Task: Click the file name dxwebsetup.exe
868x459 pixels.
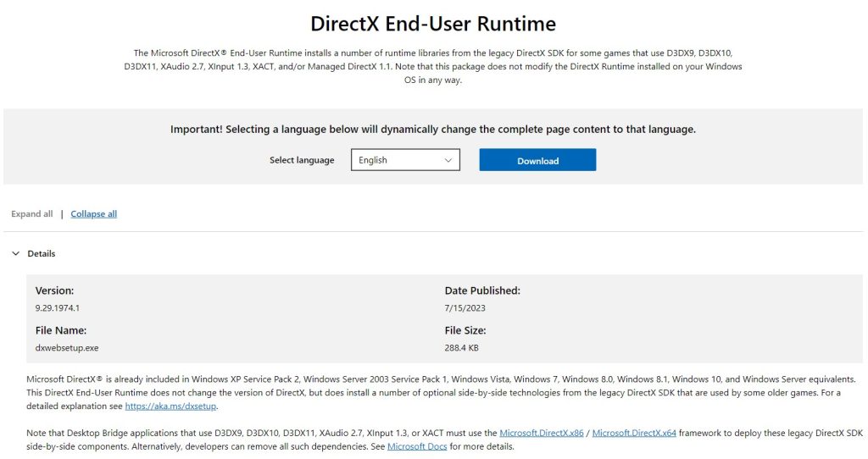Action: tap(67, 348)
